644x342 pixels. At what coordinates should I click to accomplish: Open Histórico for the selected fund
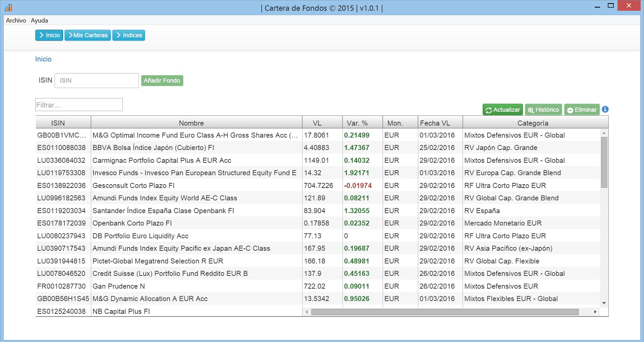543,110
